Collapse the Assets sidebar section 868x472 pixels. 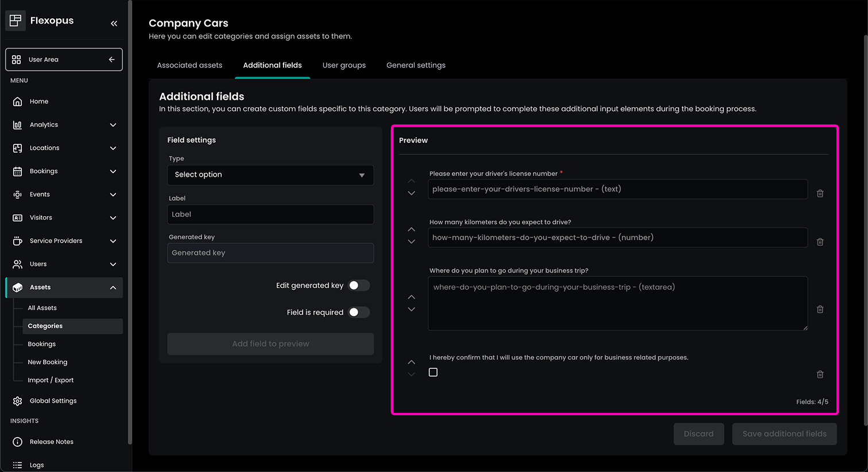click(x=113, y=287)
